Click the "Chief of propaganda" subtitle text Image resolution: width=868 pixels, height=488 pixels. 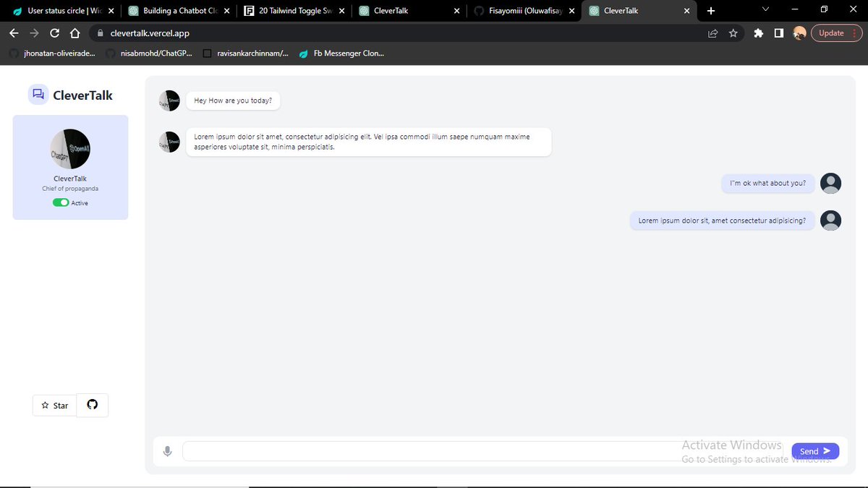tap(70, 189)
